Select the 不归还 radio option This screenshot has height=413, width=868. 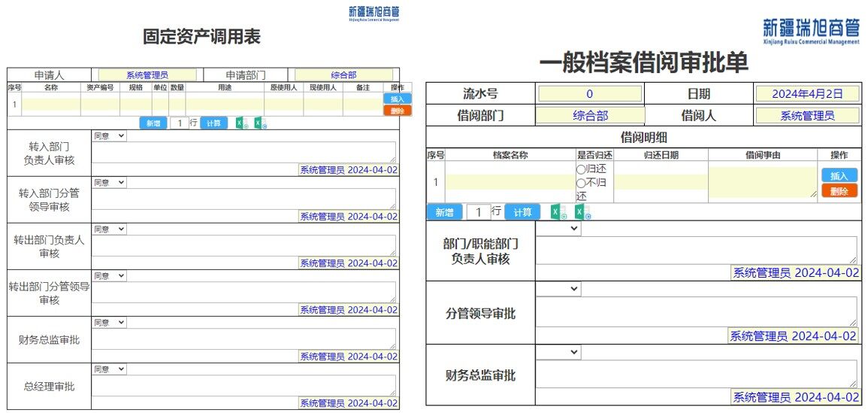(x=581, y=183)
